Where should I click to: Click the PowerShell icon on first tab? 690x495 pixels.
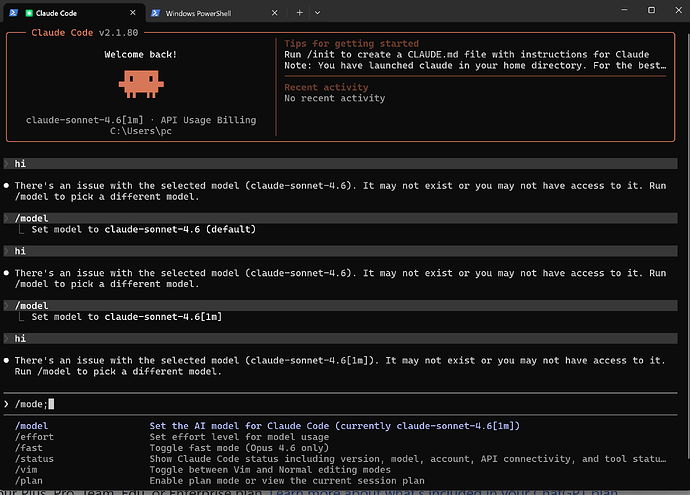[x=13, y=13]
